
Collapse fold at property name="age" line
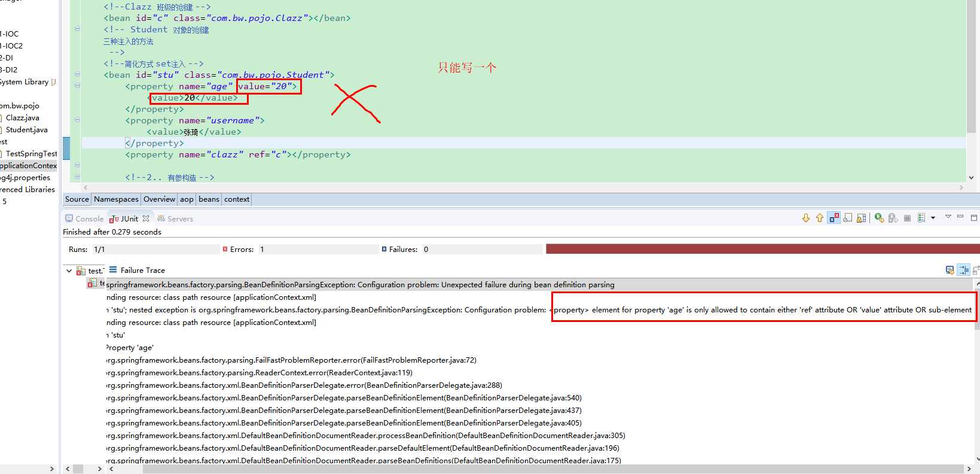tap(77, 86)
